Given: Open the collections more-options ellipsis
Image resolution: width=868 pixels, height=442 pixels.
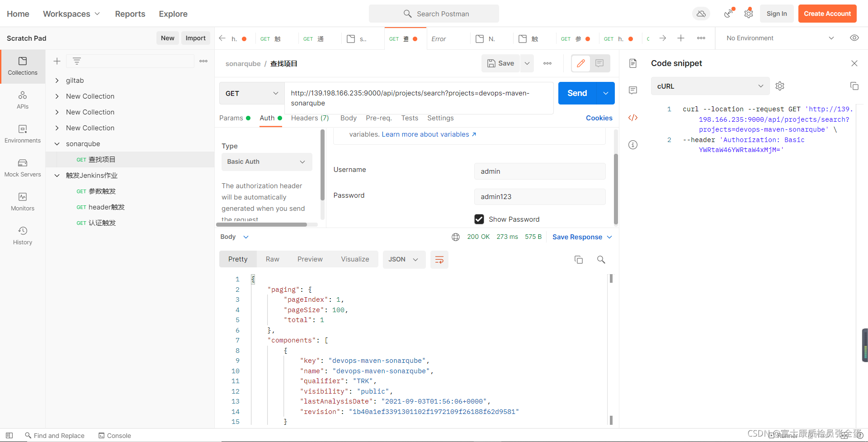Looking at the screenshot, I should coord(203,61).
